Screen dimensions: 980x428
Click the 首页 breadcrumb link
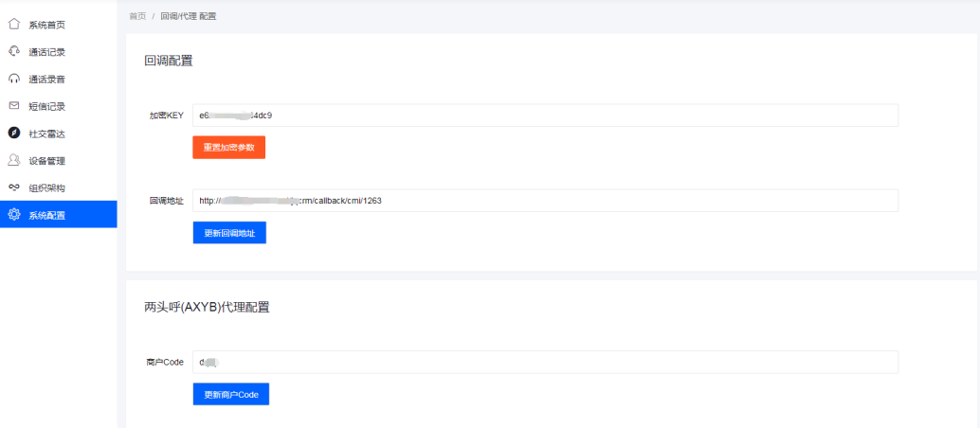coord(137,16)
